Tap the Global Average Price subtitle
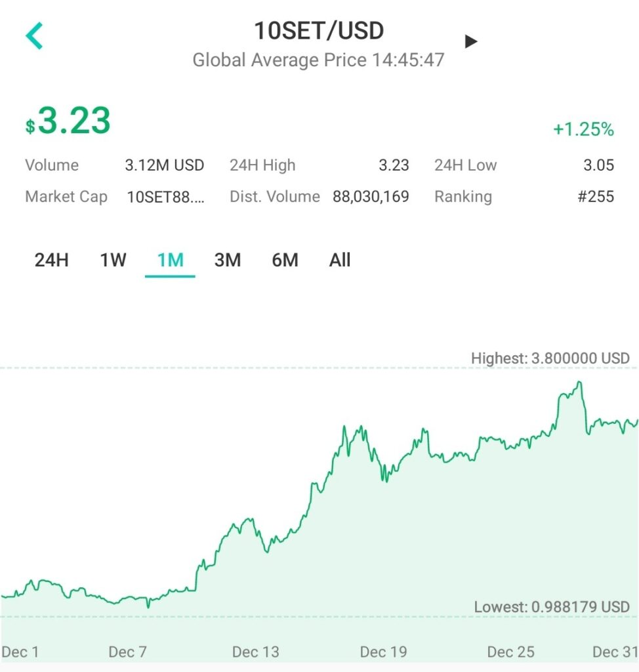 [318, 60]
